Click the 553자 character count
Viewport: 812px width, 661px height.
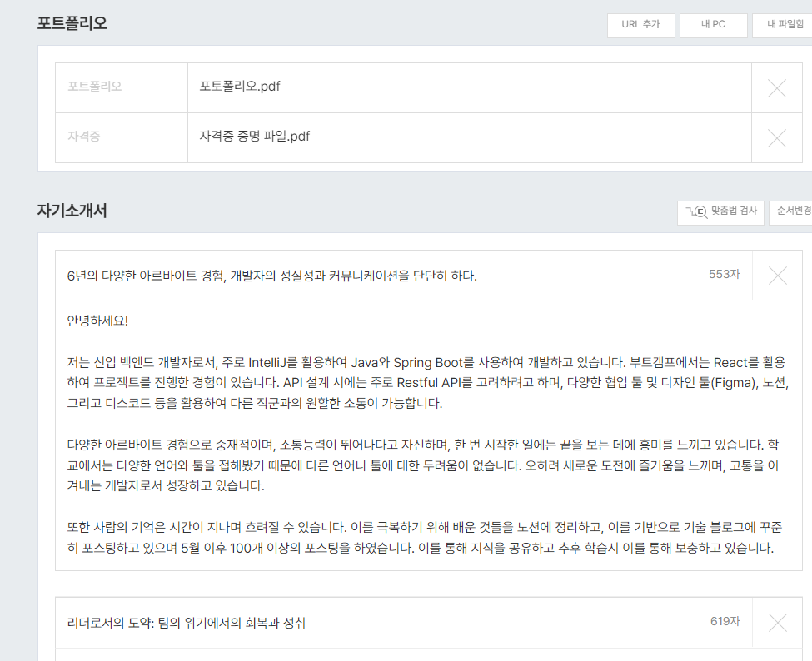[724, 275]
